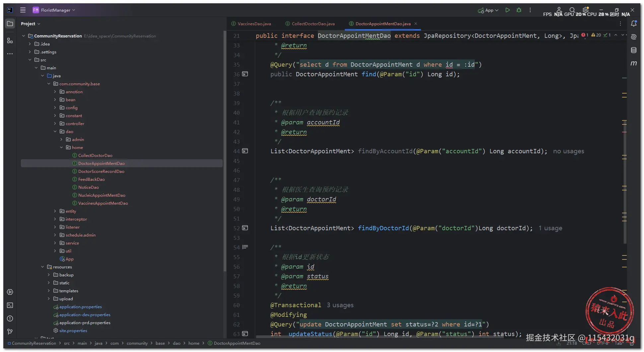
Task: Expand the .idea folder
Action: point(30,44)
